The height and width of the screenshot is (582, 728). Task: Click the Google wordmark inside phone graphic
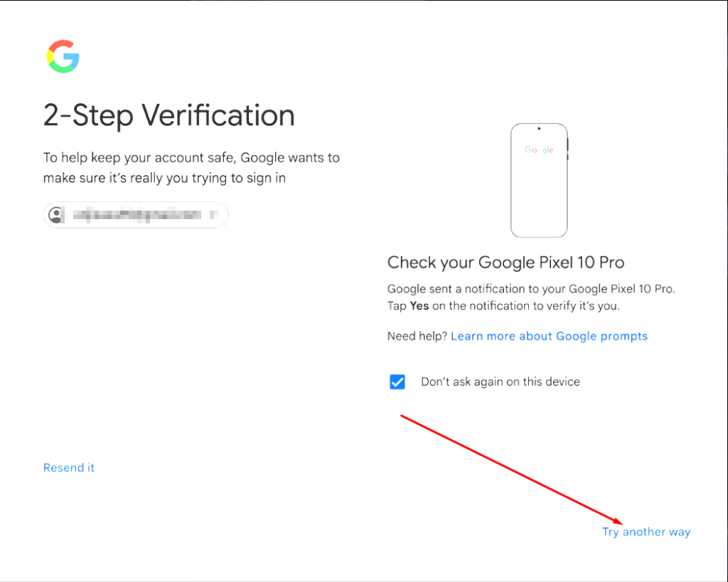(x=539, y=149)
